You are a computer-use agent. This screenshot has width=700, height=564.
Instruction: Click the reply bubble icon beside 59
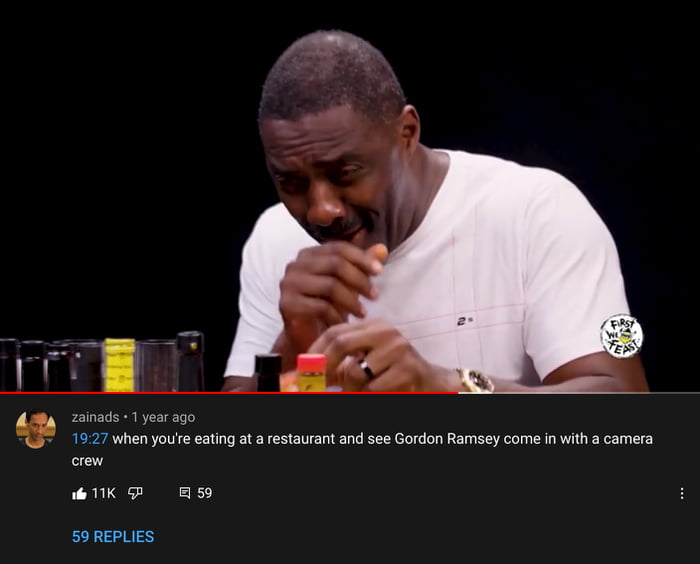[185, 493]
